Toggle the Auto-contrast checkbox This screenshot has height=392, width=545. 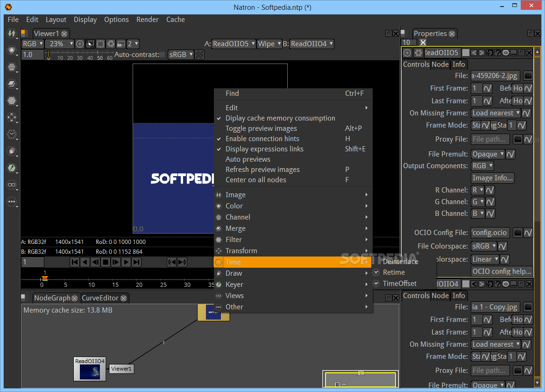(163, 55)
